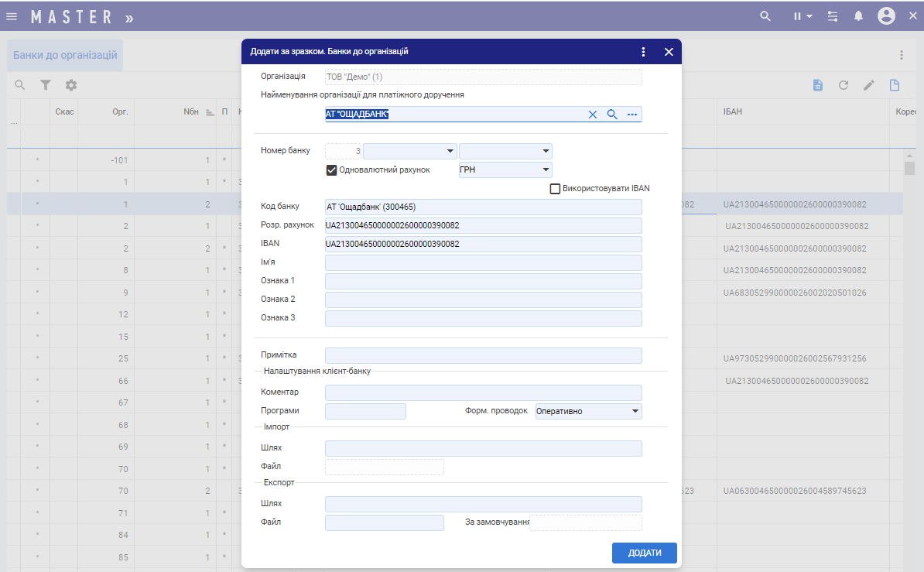924x572 pixels.
Task: Enable the Використовувати IBAN checkbox
Action: coord(555,188)
